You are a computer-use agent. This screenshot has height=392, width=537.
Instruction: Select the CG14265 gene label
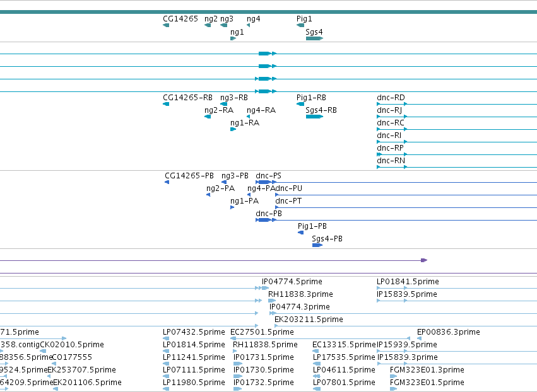click(x=180, y=19)
